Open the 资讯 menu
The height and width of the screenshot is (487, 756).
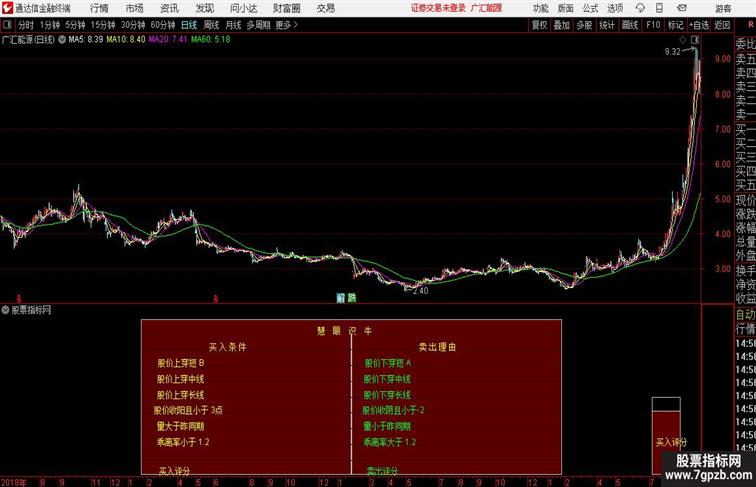pos(169,8)
